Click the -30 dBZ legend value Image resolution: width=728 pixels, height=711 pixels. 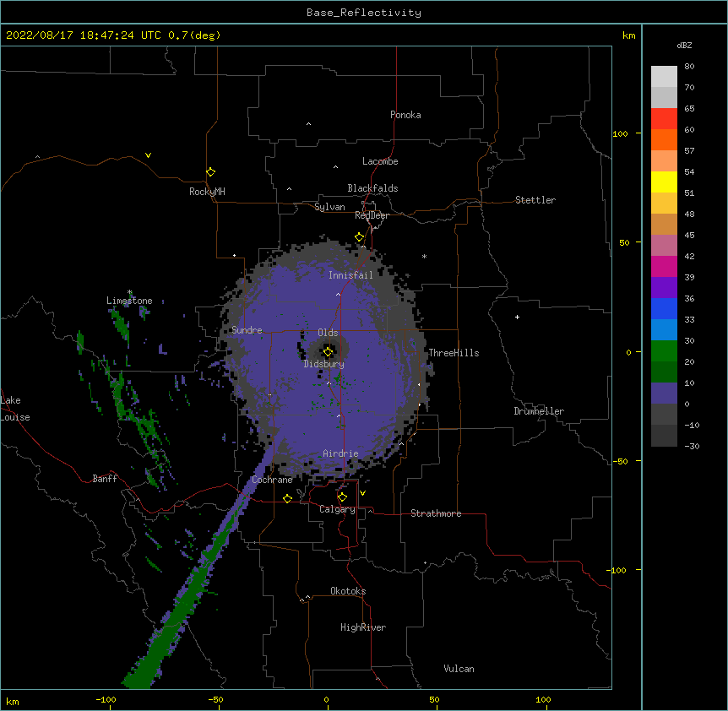(x=692, y=447)
